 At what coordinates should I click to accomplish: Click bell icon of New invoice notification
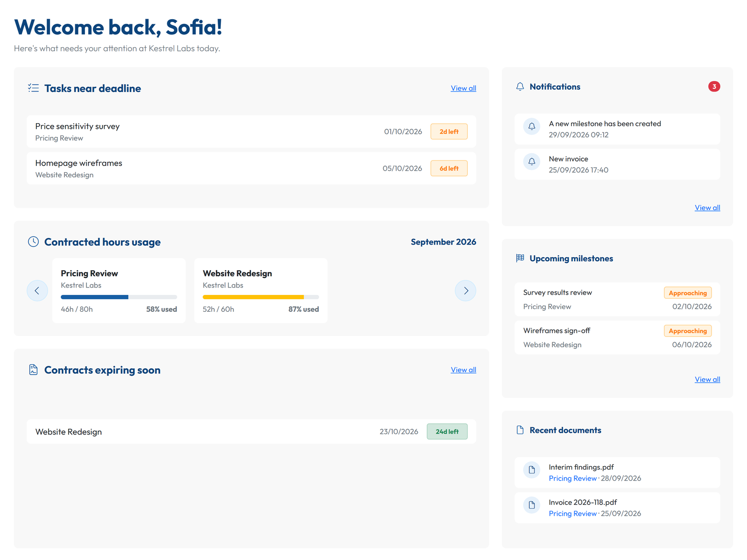[x=532, y=162]
